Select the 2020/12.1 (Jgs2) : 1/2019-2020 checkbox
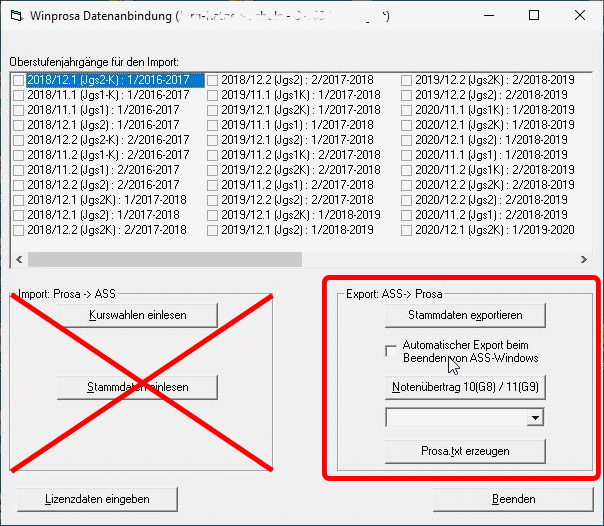Viewport: 604px width, 526px height. (407, 230)
